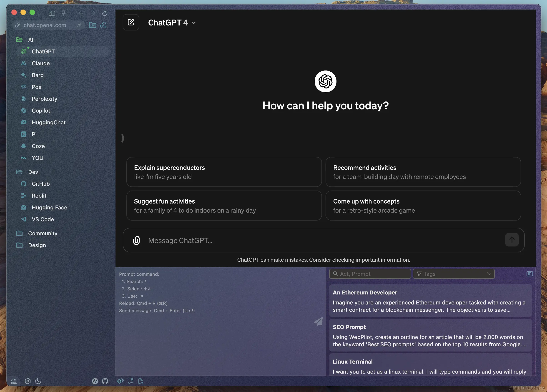Click the reload page arrow icon
The image size is (547, 392).
point(104,13)
